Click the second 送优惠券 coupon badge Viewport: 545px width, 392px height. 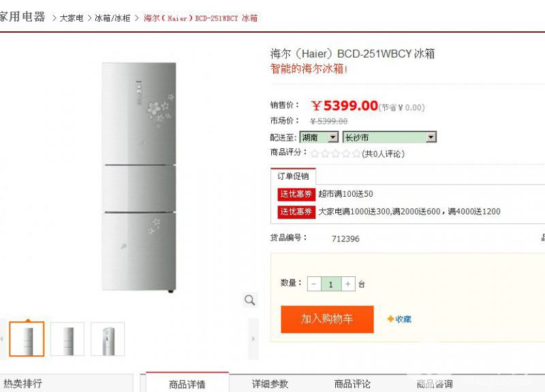[296, 212]
